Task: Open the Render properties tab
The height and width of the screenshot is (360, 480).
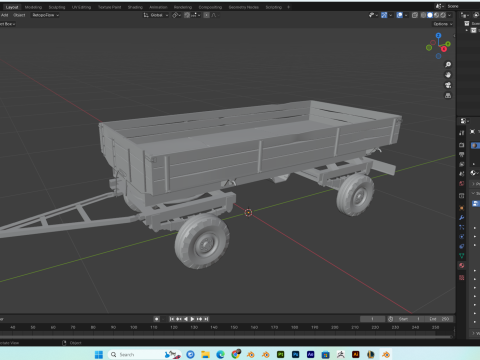Action: [x=462, y=145]
